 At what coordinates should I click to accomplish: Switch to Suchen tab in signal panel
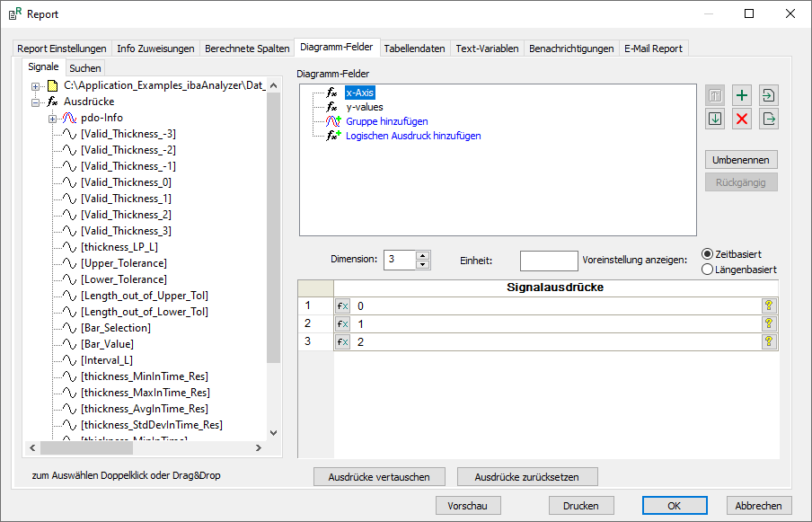click(x=85, y=68)
